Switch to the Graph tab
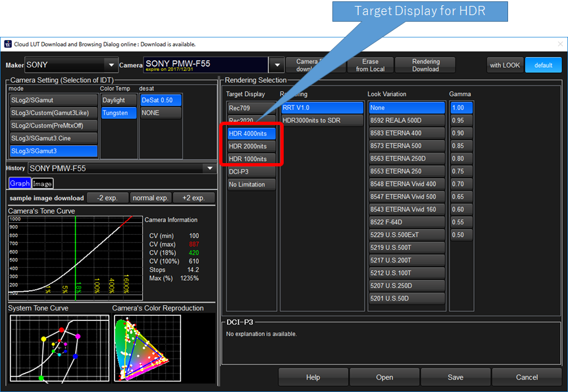Viewport: 568px width, 392px height. [x=20, y=183]
